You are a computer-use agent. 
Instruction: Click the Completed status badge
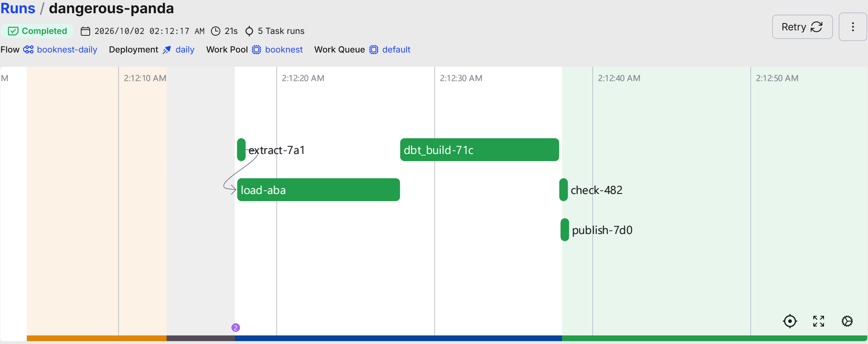(37, 31)
